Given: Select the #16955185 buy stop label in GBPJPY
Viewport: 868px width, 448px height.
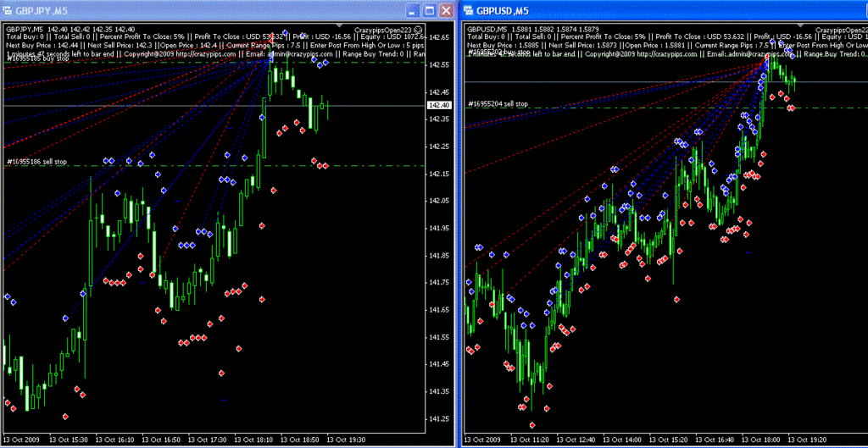Looking at the screenshot, I should tap(36, 58).
